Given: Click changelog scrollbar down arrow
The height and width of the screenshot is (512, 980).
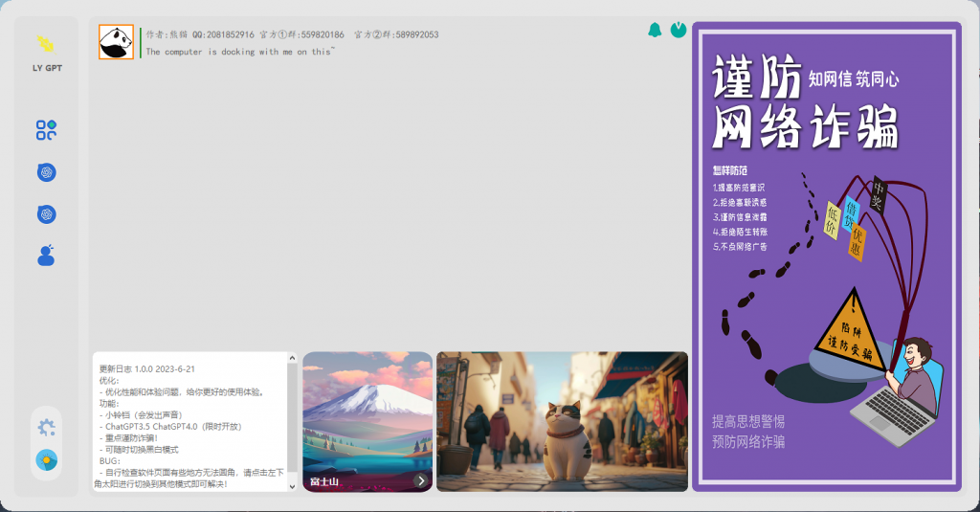Looking at the screenshot, I should pos(292,486).
